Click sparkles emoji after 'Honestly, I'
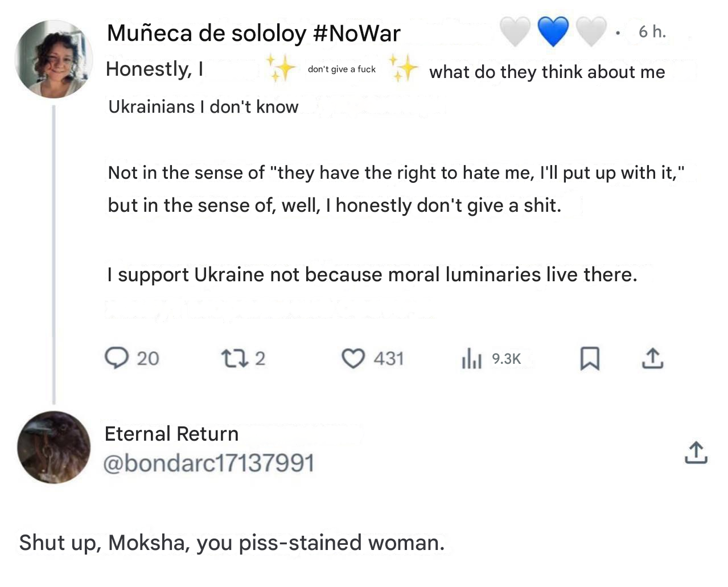The image size is (728, 587). [281, 69]
